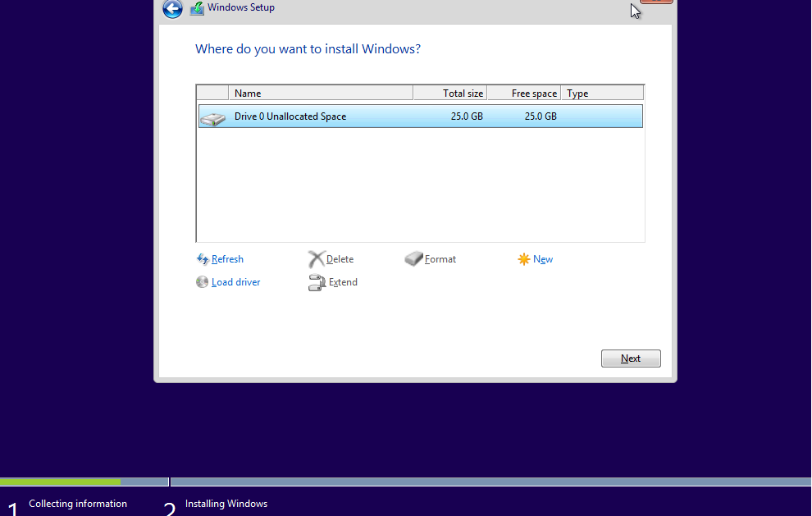812x516 pixels.
Task: Sort drives by Free space column header
Action: 524,94
